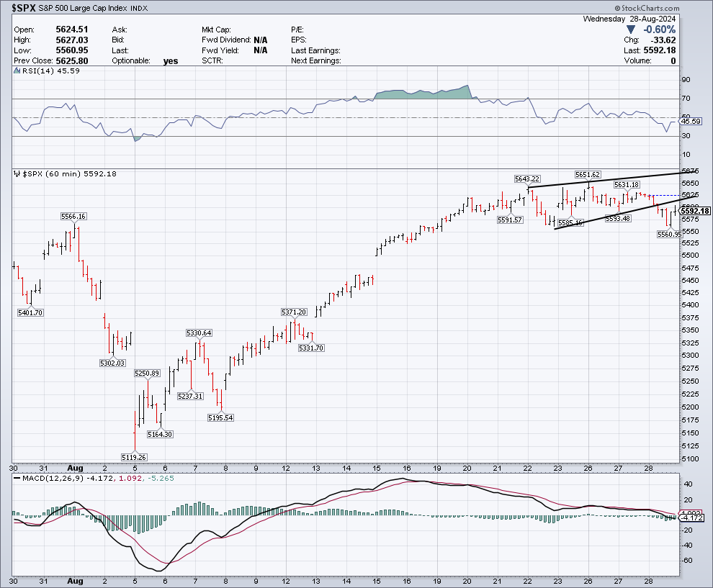Click the 5250.89 price label
This screenshot has width=713, height=588.
(148, 373)
